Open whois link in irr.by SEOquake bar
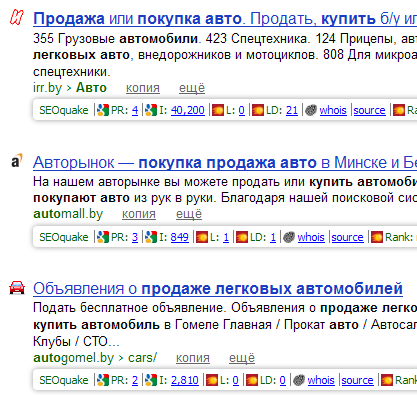 click(333, 110)
